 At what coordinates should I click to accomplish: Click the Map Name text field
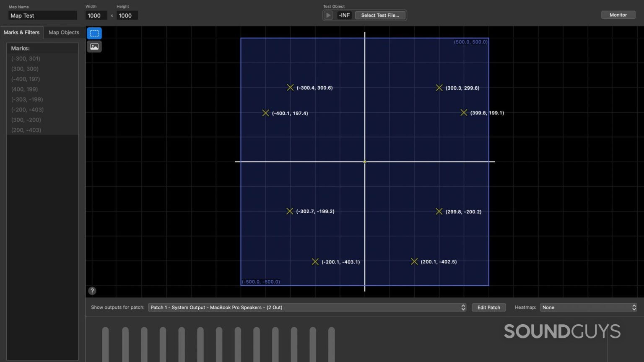(42, 15)
